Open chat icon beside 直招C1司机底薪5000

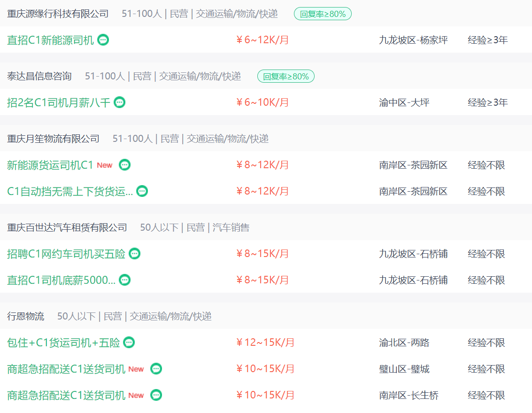click(x=125, y=280)
